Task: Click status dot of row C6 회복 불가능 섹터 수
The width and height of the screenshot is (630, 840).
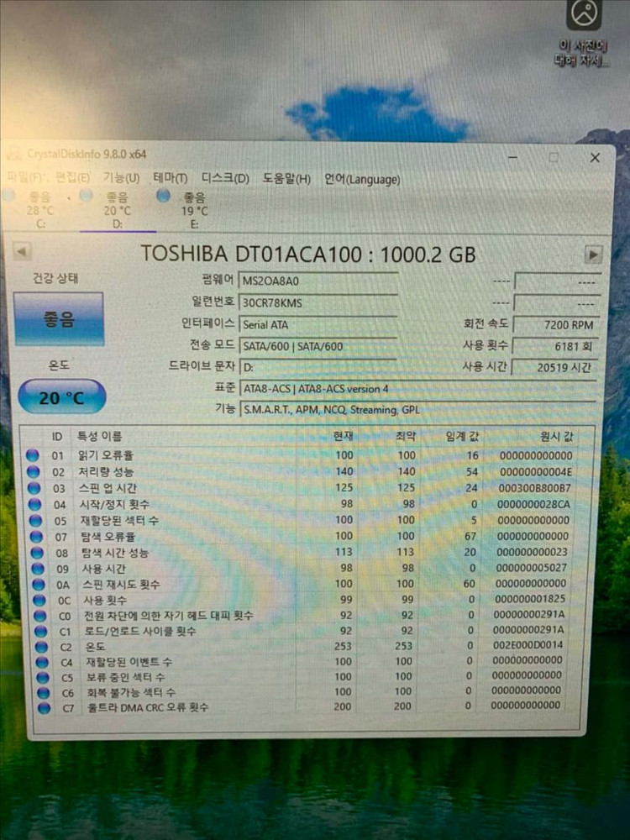Action: point(43,693)
